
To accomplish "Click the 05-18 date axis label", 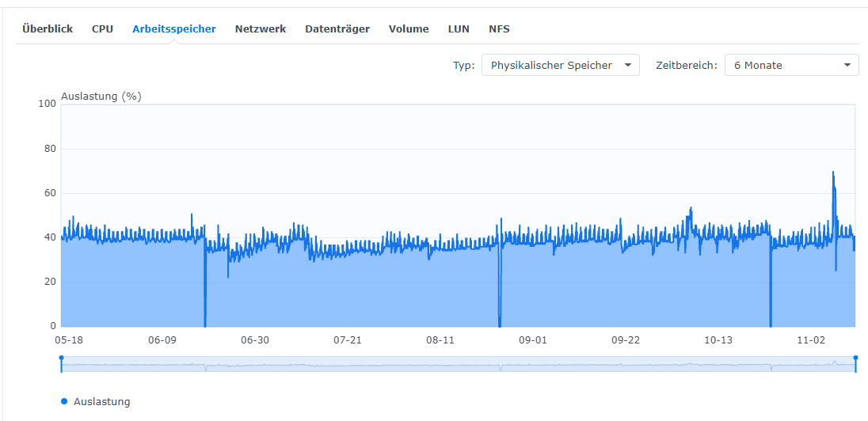I will [x=69, y=339].
